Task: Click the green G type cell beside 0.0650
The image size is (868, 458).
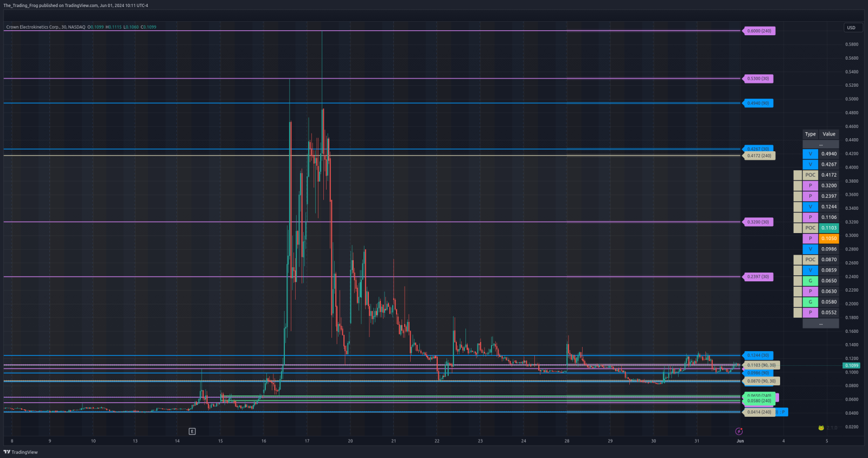Action: pyautogui.click(x=810, y=281)
